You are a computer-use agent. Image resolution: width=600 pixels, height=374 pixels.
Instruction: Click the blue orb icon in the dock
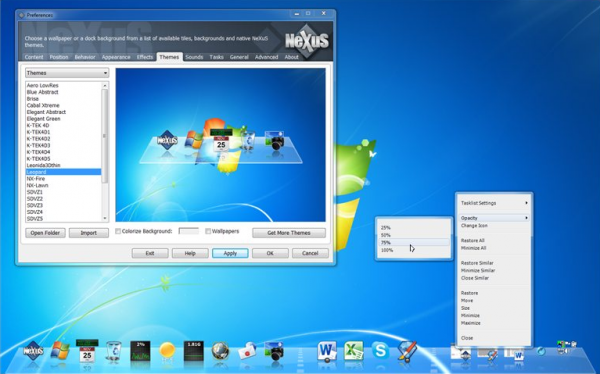click(x=541, y=351)
